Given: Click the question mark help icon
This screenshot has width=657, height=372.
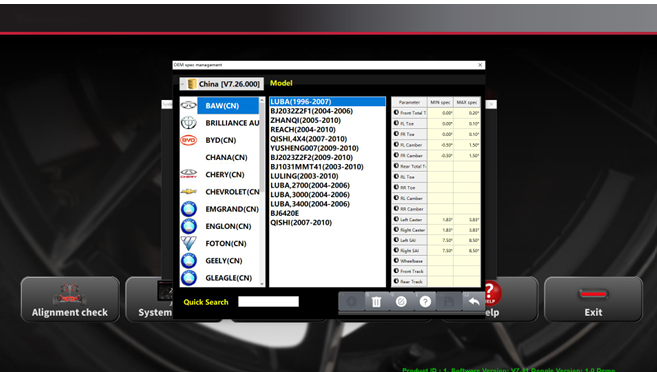Looking at the screenshot, I should click(425, 302).
